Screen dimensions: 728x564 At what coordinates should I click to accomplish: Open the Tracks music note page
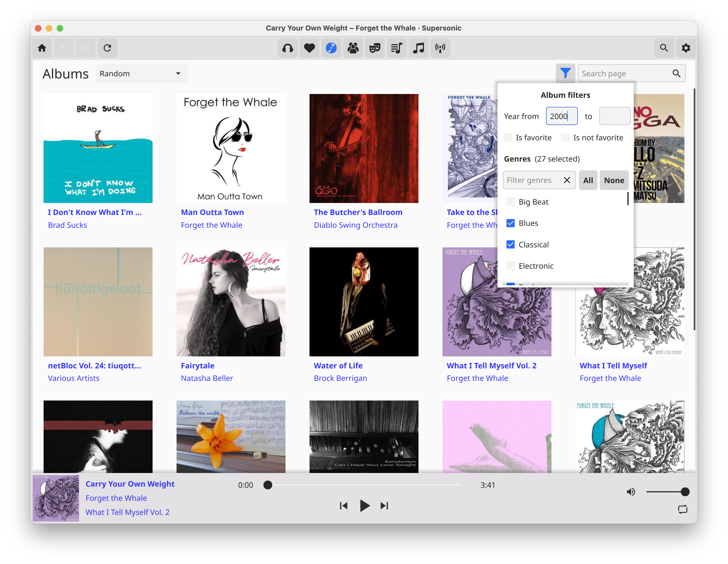418,48
